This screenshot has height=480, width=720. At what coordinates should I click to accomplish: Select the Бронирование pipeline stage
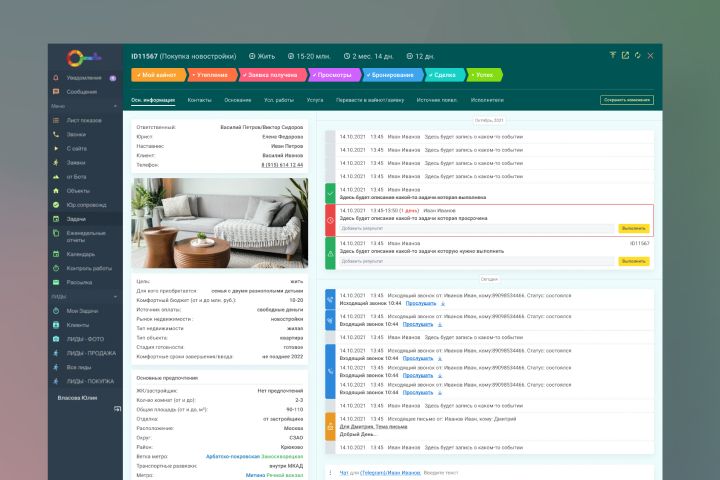pyautogui.click(x=393, y=75)
